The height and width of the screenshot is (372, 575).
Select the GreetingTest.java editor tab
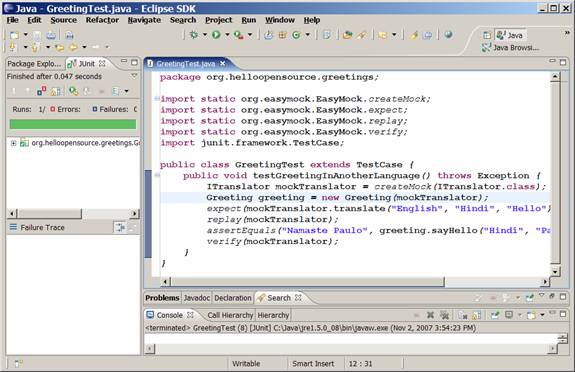[186, 63]
